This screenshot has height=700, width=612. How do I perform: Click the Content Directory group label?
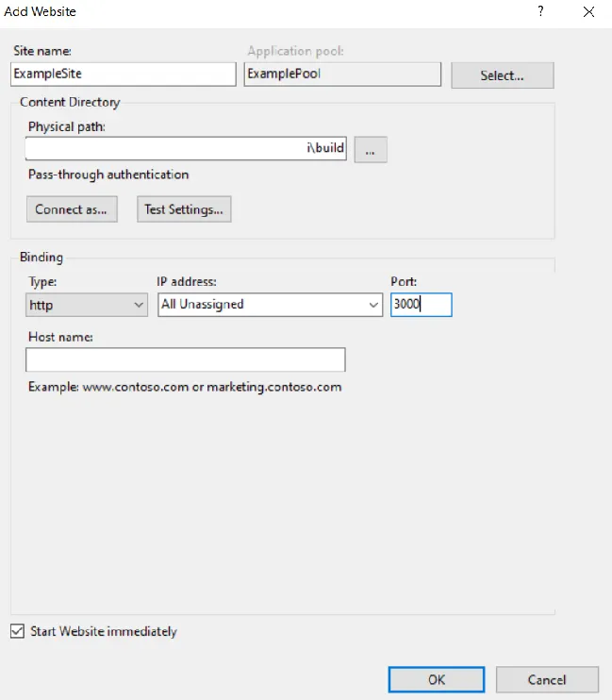70,102
